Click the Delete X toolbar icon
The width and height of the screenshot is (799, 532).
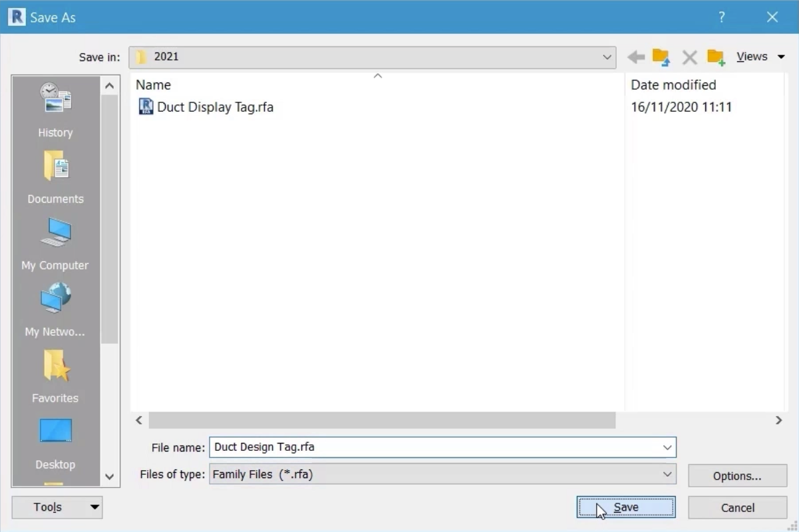tap(689, 57)
